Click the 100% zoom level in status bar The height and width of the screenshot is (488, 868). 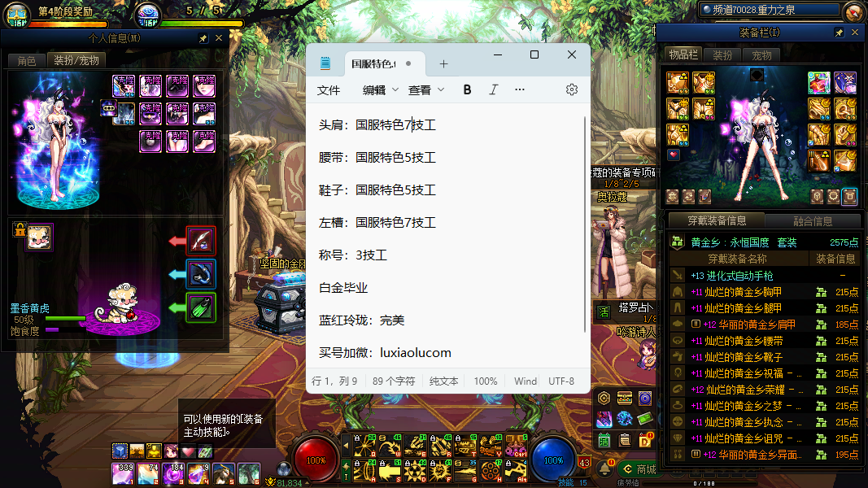point(486,381)
